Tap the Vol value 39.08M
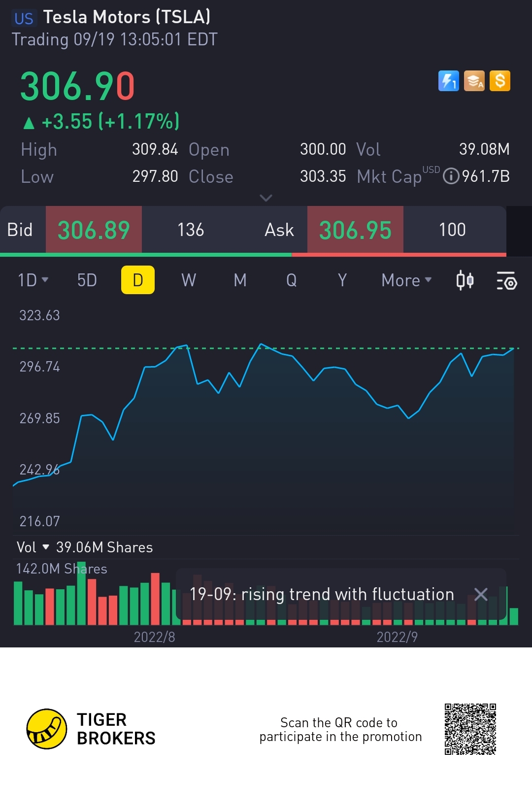The height and width of the screenshot is (811, 532). click(x=485, y=149)
